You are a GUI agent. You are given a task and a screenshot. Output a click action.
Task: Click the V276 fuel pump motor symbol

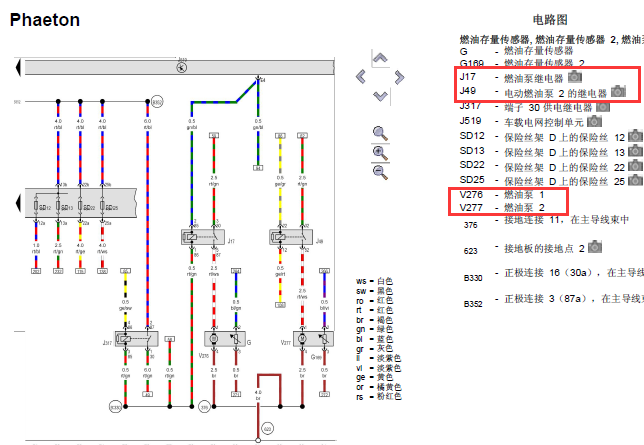214,339
